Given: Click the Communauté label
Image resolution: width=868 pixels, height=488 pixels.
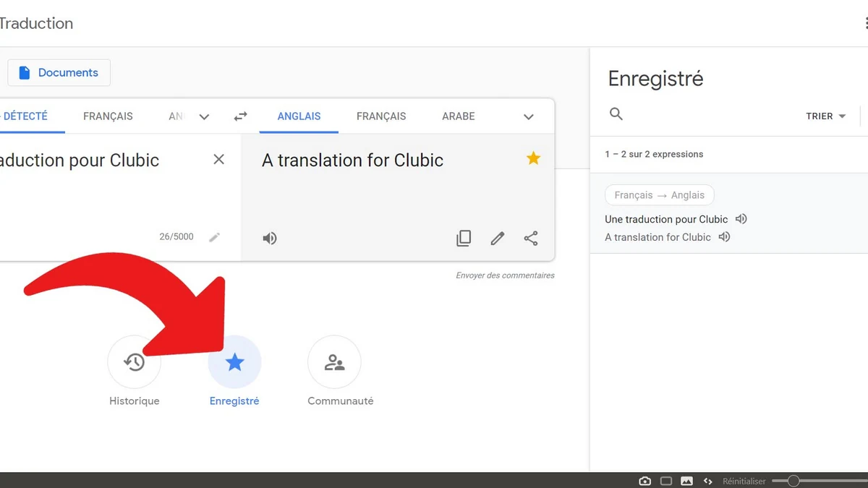Looking at the screenshot, I should pyautogui.click(x=341, y=401).
